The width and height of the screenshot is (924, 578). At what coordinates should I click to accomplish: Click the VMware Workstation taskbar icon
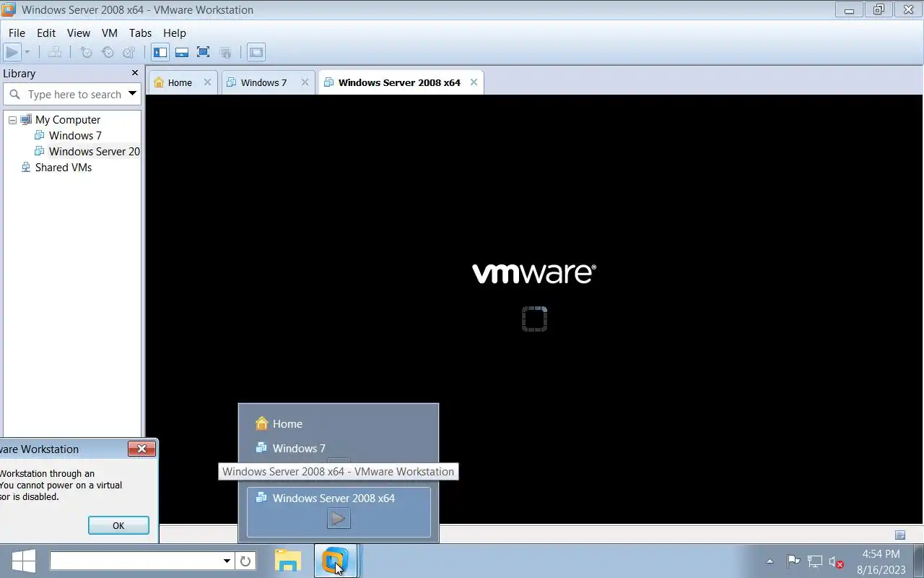point(335,561)
